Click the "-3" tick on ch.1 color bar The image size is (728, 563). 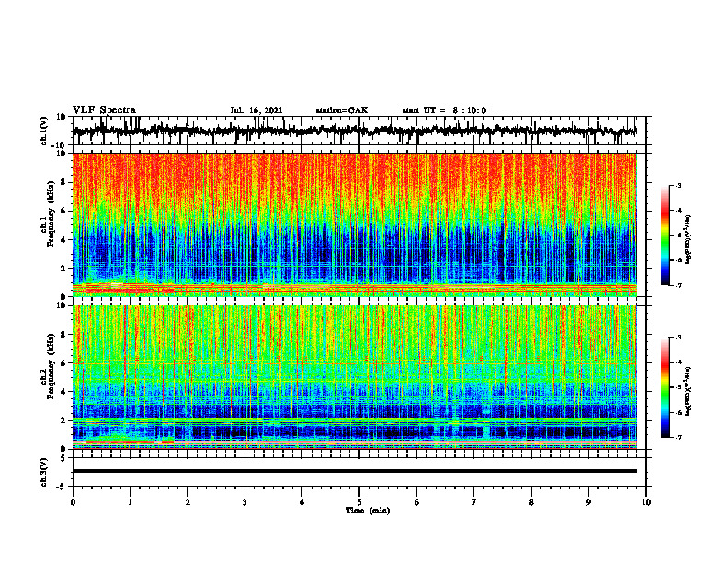[x=678, y=185]
